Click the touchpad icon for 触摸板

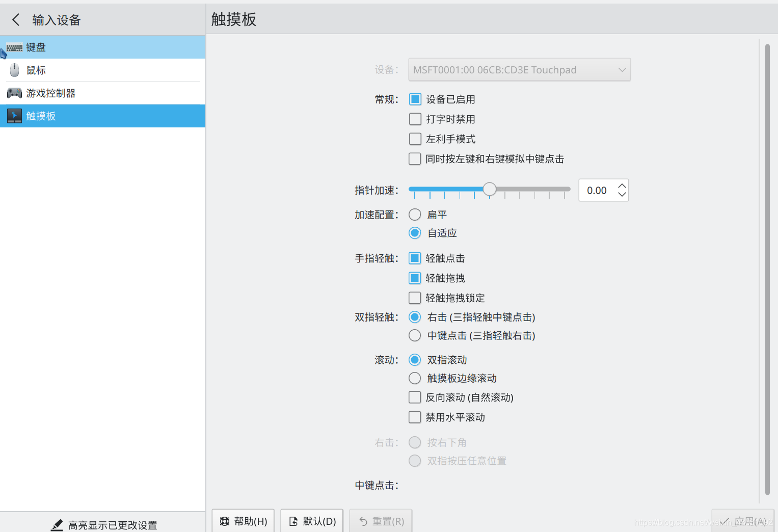[14, 116]
